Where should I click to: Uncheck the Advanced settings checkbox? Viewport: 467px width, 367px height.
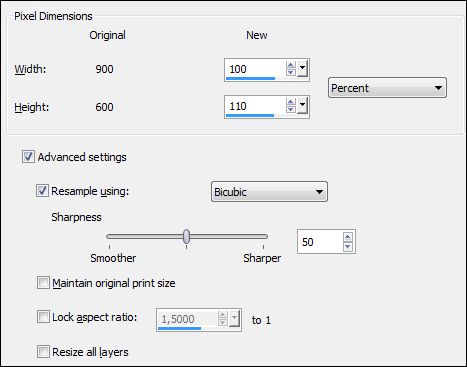pos(28,157)
